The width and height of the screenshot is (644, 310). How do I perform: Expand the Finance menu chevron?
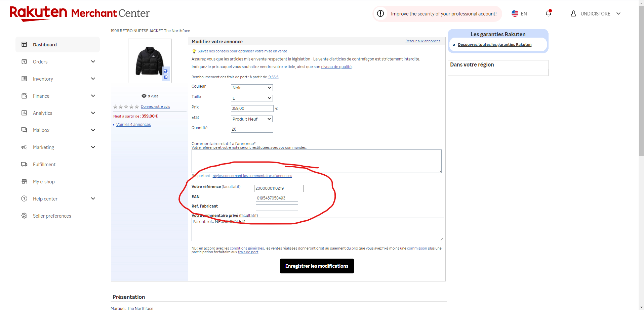point(93,96)
